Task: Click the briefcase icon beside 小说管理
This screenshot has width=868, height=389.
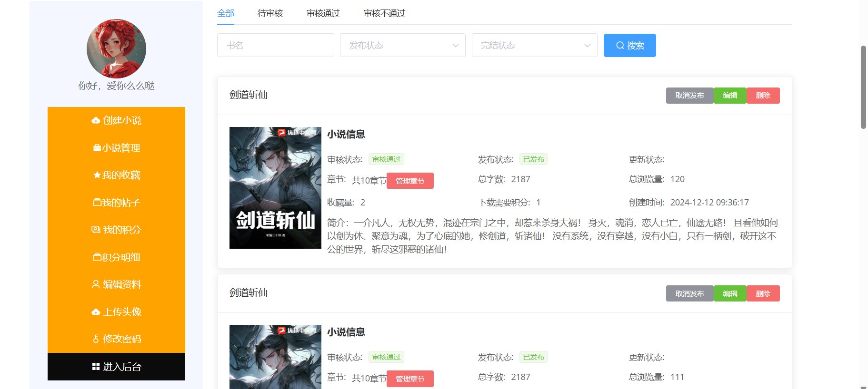Action: pos(97,148)
